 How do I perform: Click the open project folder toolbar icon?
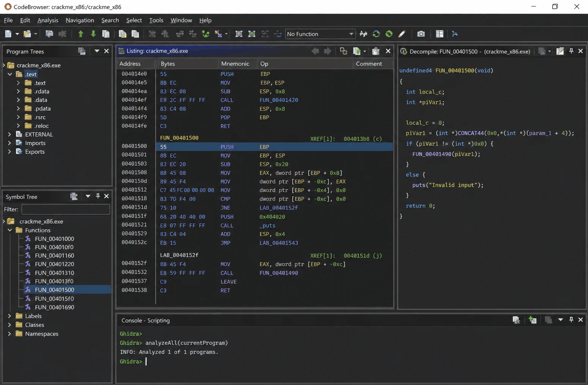pyautogui.click(x=27, y=34)
